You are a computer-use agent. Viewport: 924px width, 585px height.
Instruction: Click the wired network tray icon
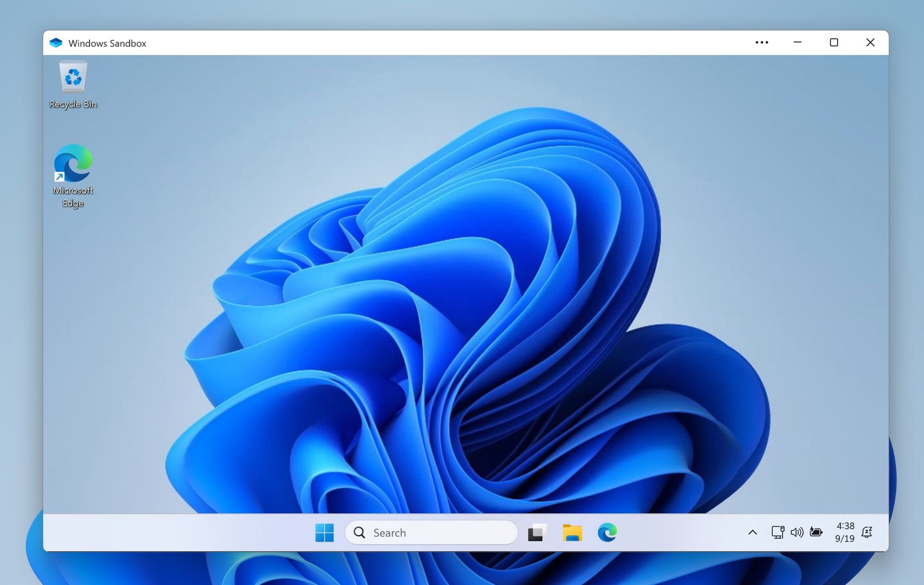click(x=777, y=532)
